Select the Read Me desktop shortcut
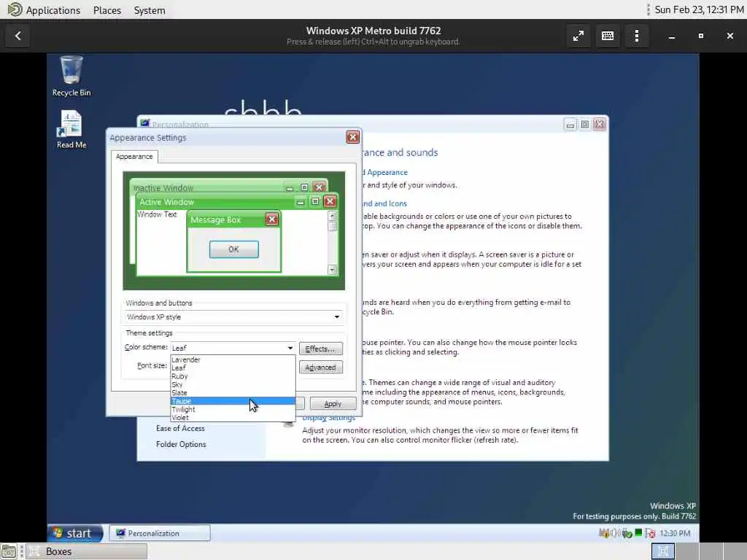This screenshot has height=560, width=747. click(71, 130)
